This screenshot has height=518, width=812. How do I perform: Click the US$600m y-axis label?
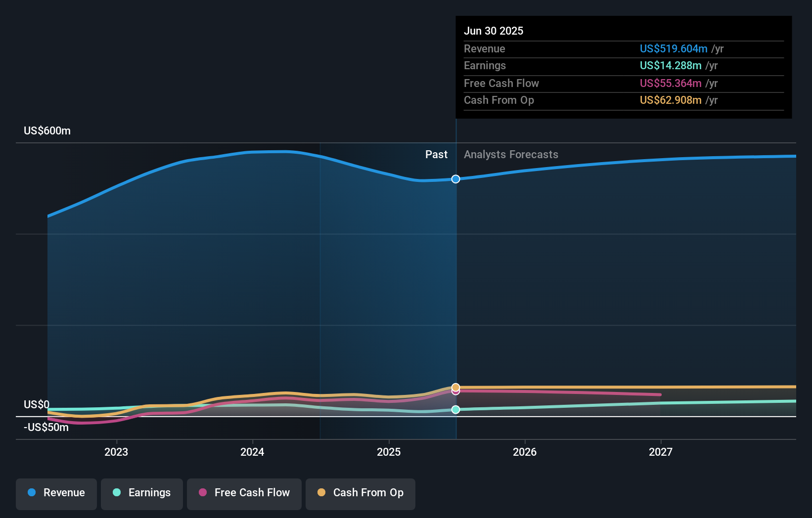tap(47, 131)
